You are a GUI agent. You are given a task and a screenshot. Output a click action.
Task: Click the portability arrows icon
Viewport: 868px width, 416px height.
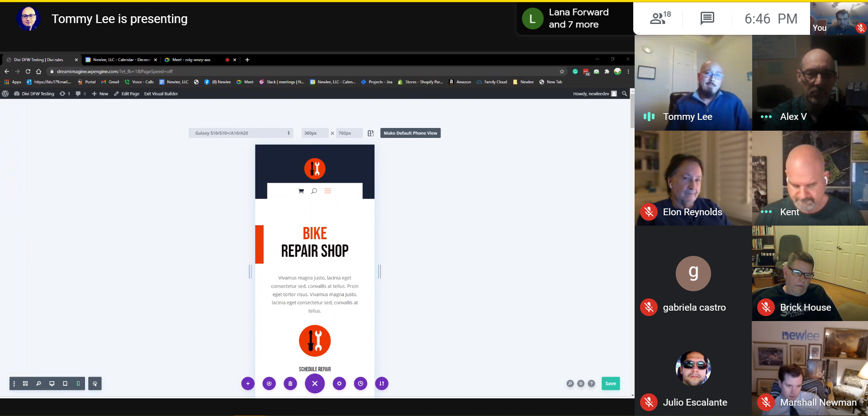click(x=382, y=383)
